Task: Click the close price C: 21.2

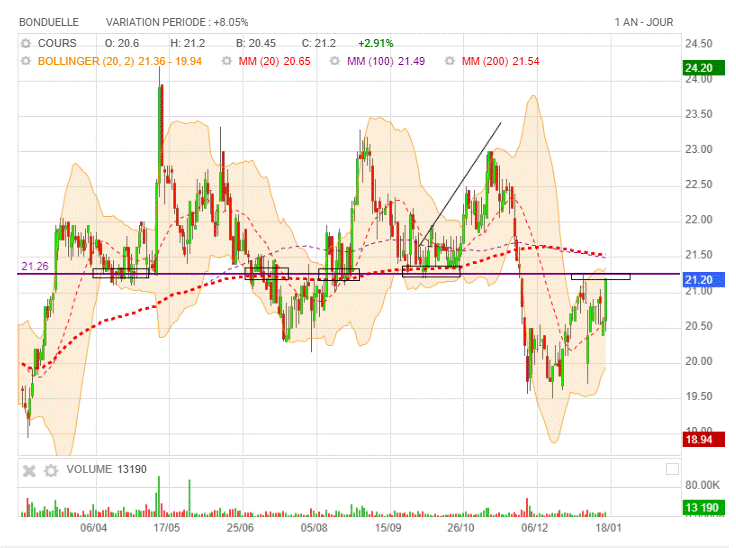Action: pyautogui.click(x=319, y=43)
